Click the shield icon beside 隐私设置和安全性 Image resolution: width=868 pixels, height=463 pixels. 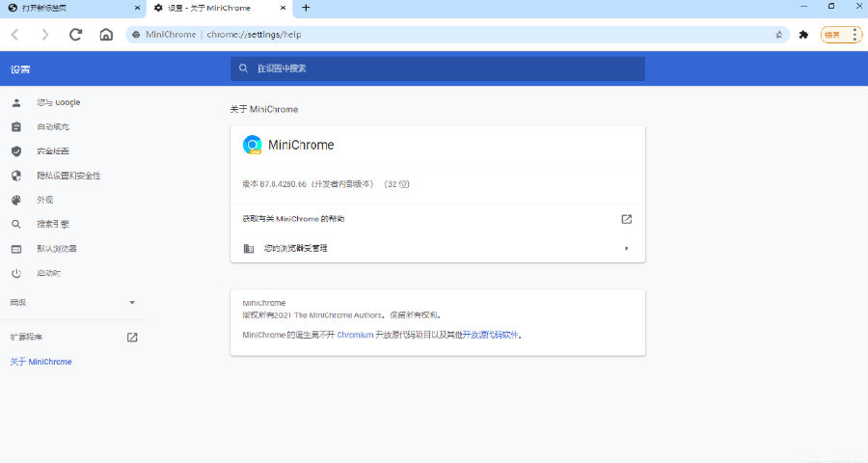tap(16, 176)
